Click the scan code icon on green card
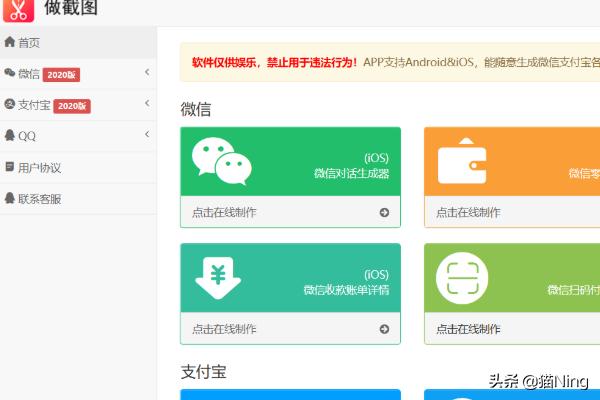 (462, 278)
